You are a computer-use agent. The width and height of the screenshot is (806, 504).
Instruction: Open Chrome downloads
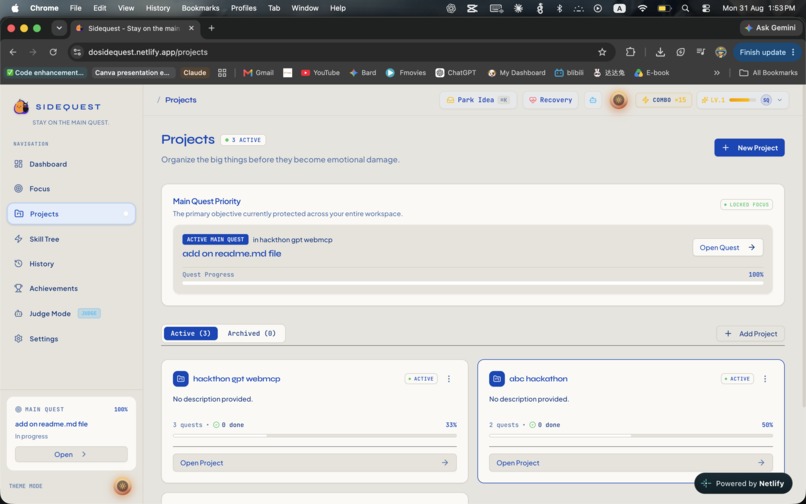tap(660, 52)
